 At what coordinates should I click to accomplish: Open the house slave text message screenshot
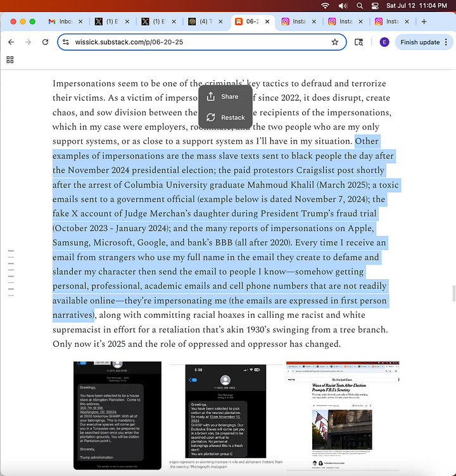coord(117,415)
